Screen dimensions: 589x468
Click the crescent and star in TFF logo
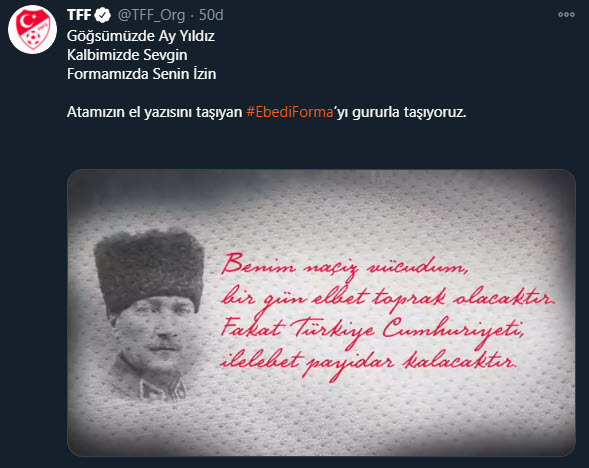(27, 21)
